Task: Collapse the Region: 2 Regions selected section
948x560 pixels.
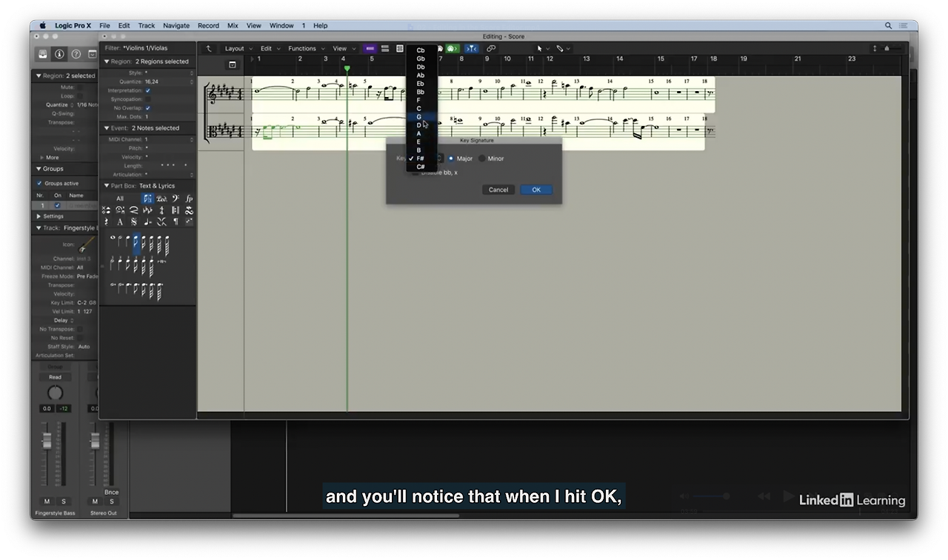Action: tap(107, 61)
